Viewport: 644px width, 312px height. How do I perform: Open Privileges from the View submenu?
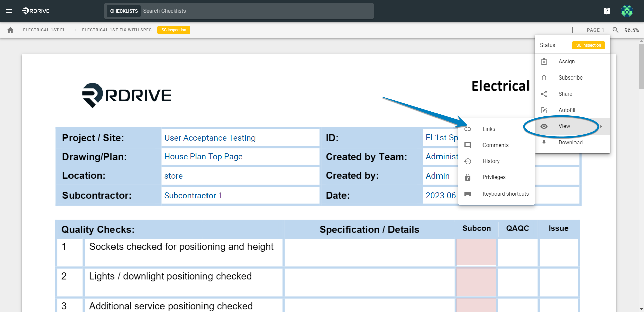[496, 177]
